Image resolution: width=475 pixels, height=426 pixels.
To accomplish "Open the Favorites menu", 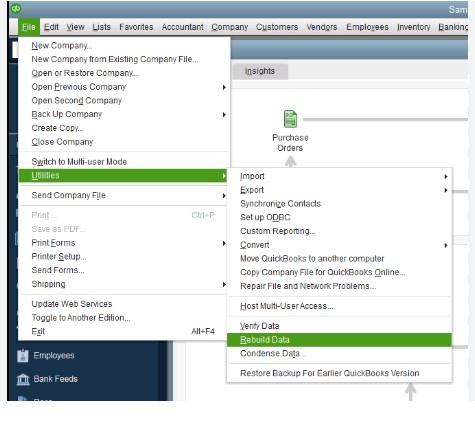I will pyautogui.click(x=136, y=27).
